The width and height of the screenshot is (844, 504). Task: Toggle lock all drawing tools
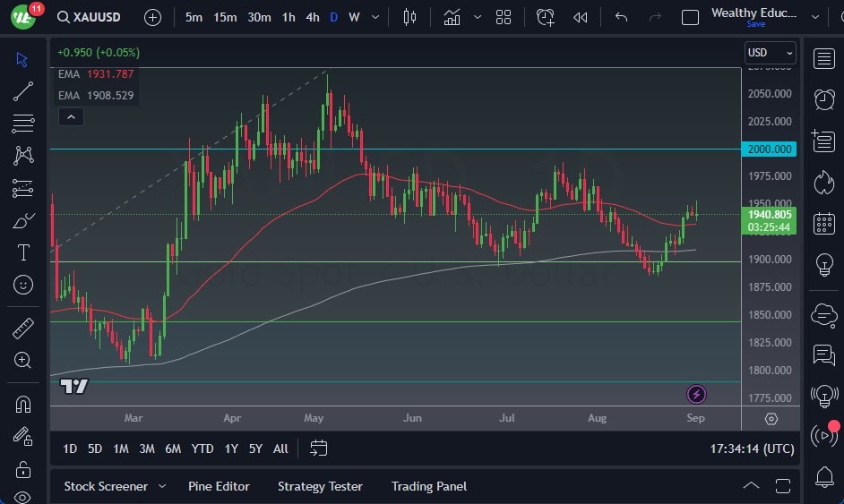coord(23,469)
